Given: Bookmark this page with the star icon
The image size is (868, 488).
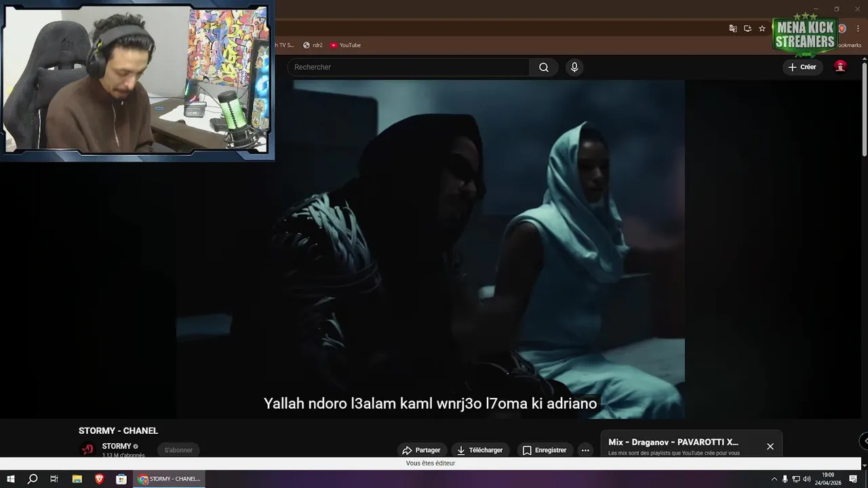Looking at the screenshot, I should point(762,28).
